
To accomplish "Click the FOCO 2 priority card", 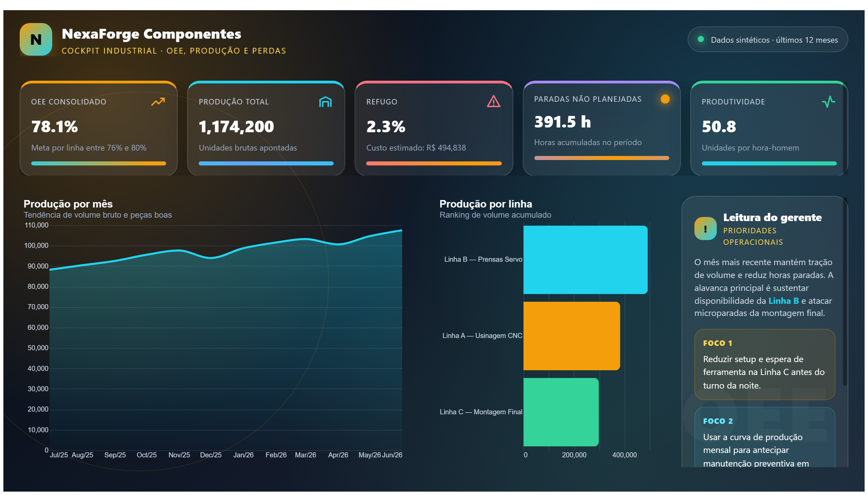I will point(764,438).
